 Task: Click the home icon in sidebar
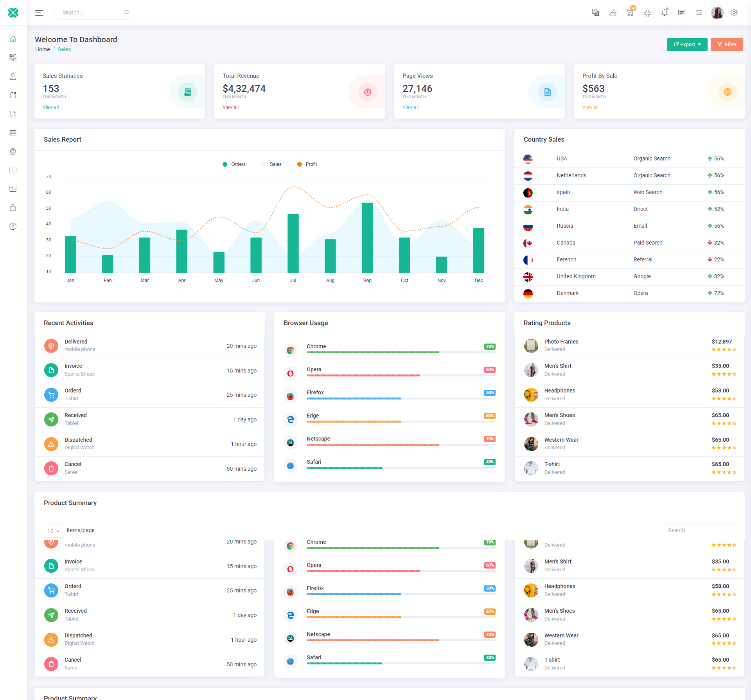[x=13, y=39]
